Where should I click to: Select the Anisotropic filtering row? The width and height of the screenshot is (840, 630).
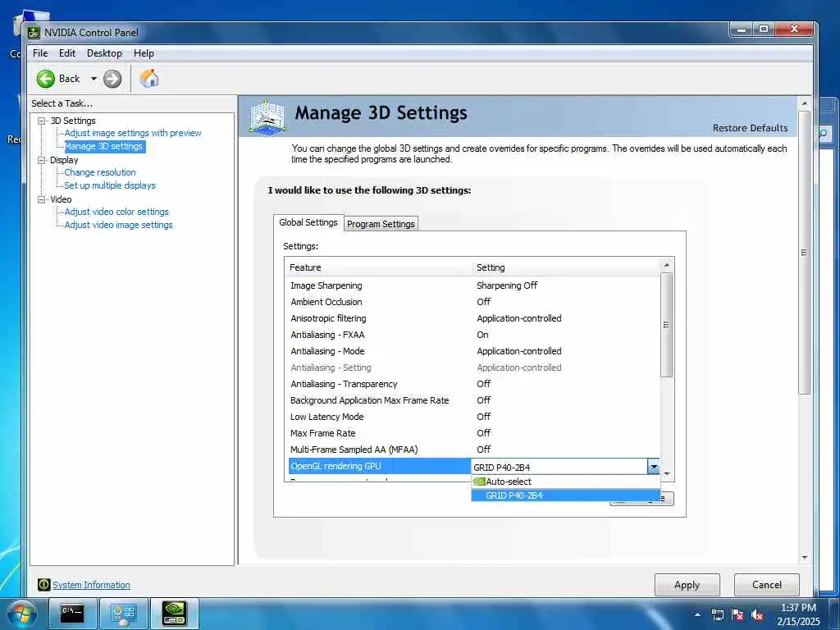coord(473,318)
